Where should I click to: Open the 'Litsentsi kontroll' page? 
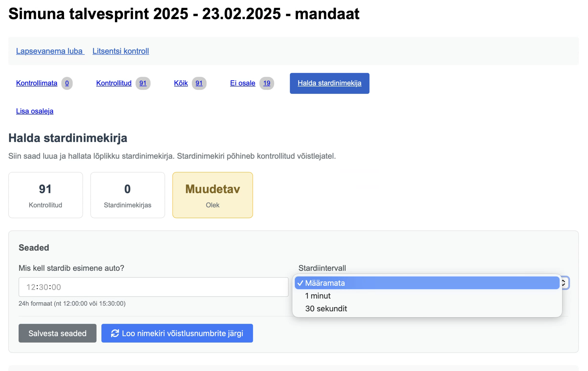(121, 51)
